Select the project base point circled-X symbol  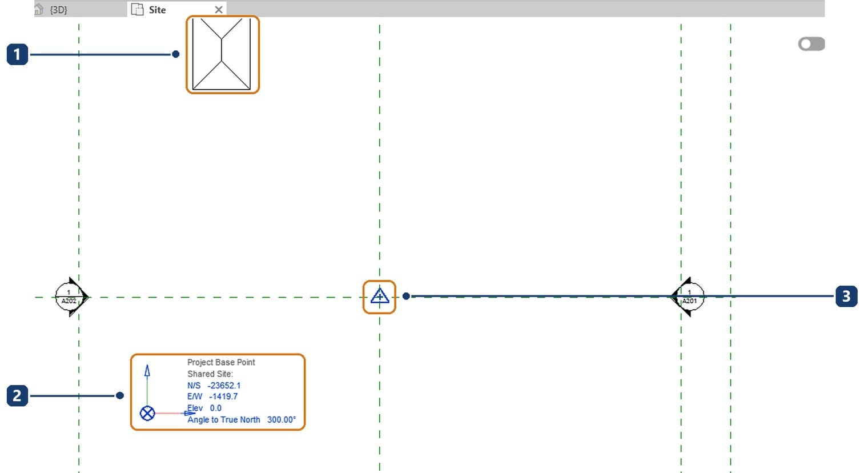[x=147, y=413]
